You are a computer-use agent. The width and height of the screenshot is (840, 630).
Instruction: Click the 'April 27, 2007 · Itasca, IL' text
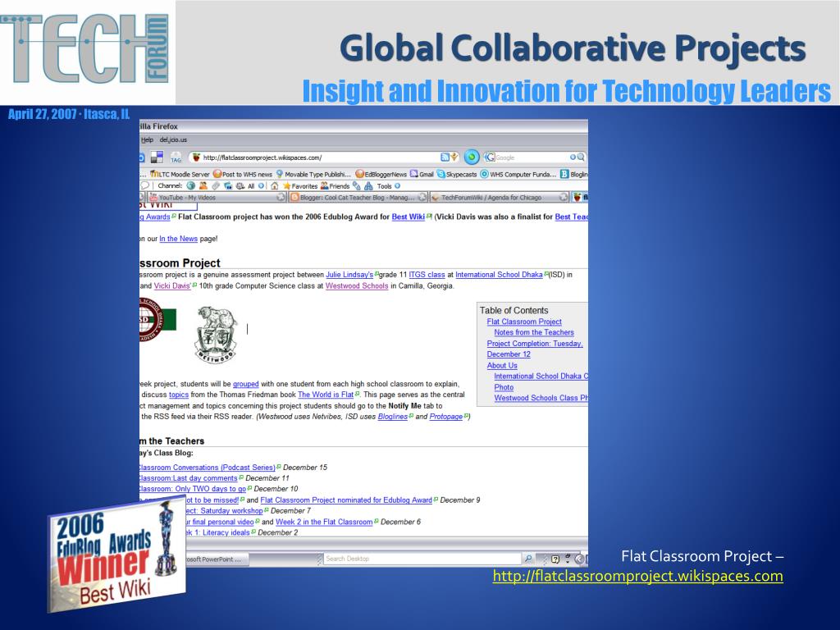click(69, 114)
